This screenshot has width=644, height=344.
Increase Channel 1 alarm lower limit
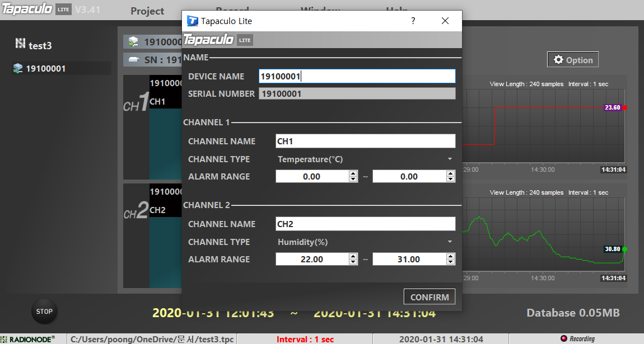[353, 173]
